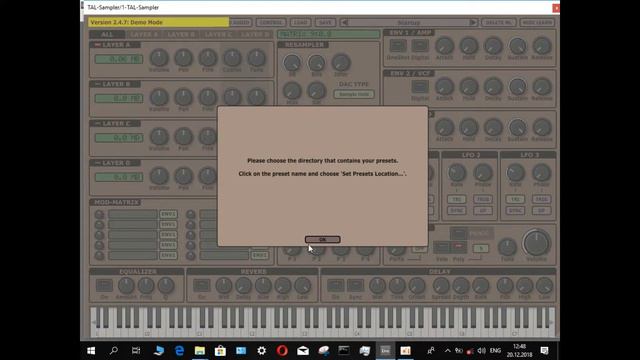Click the MIDI LEARN button
This screenshot has height=360, width=640.
537,22
